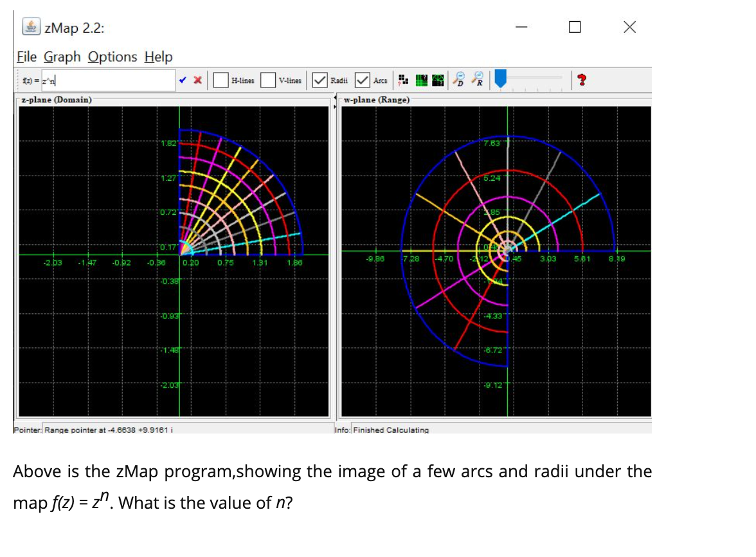Image resolution: width=756 pixels, height=557 pixels.
Task: Click the zoom Range magnifier icon
Action: [x=476, y=80]
